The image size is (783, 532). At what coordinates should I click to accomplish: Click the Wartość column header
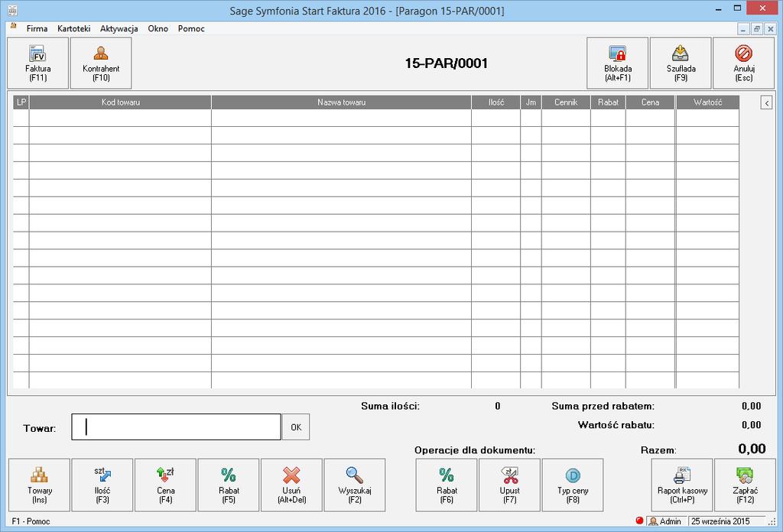pos(707,102)
